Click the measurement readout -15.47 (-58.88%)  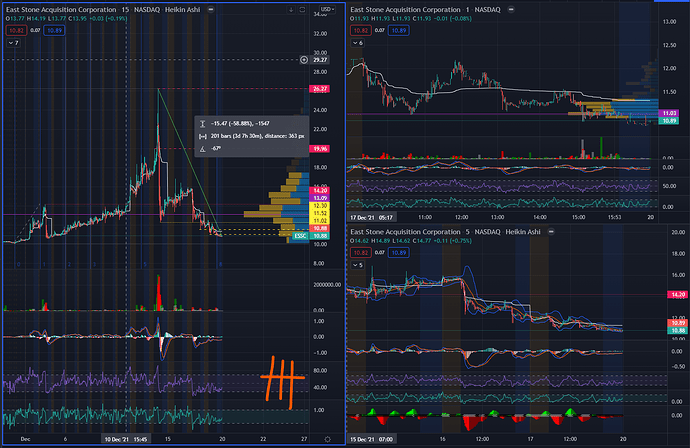[x=240, y=124]
